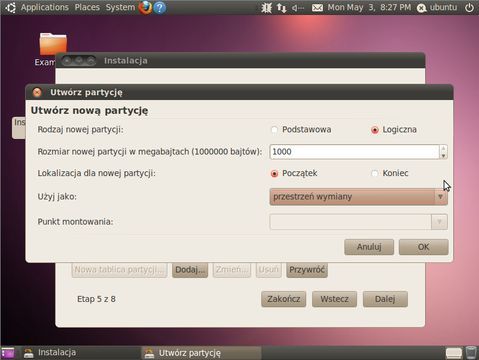The height and width of the screenshot is (360, 479).
Task: Switch to Utwórz partycję taskbar item
Action: point(201,353)
